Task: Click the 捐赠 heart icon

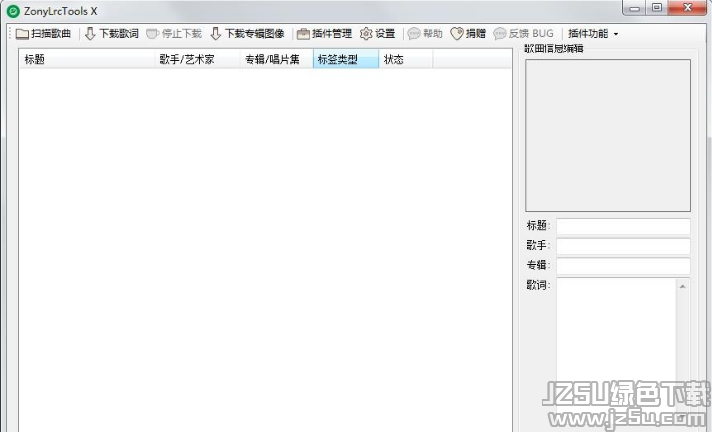Action: coord(457,34)
